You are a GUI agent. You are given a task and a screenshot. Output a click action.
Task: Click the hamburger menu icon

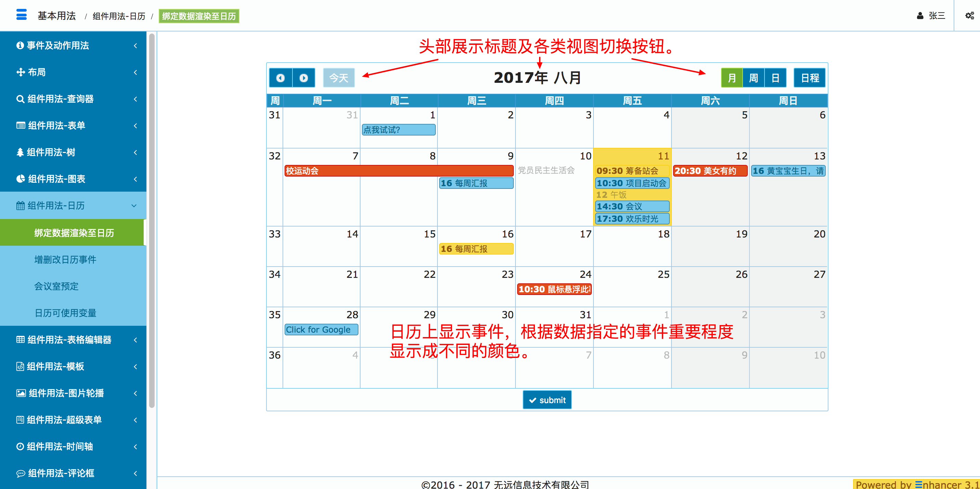tap(21, 15)
